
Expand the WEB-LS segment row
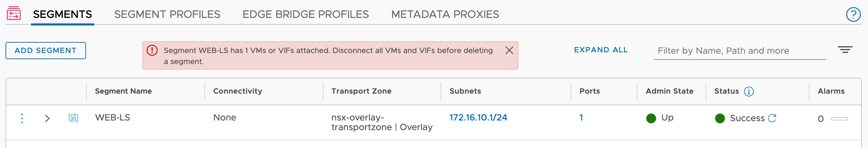pyautogui.click(x=47, y=118)
